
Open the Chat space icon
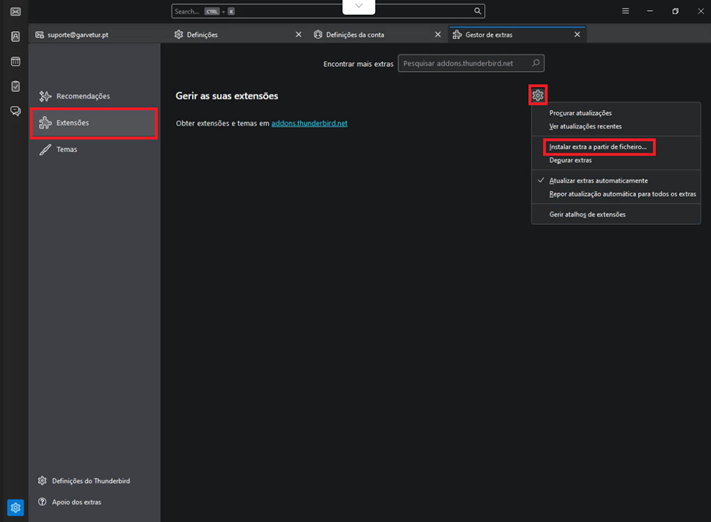pyautogui.click(x=15, y=111)
